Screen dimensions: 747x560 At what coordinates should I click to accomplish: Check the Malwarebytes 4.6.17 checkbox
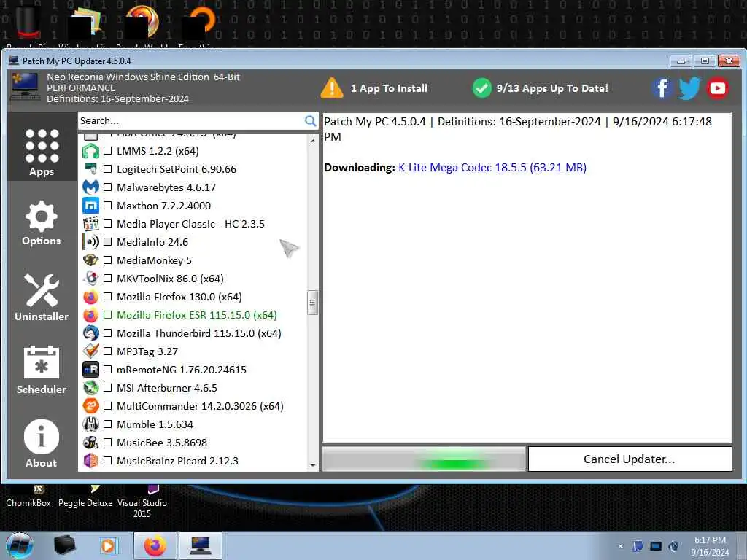(x=108, y=187)
